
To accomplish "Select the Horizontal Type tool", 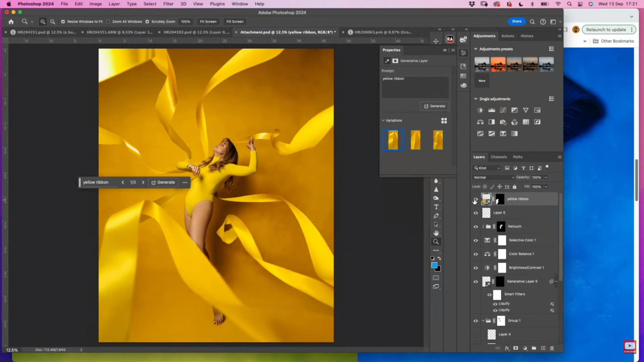I will point(436,207).
